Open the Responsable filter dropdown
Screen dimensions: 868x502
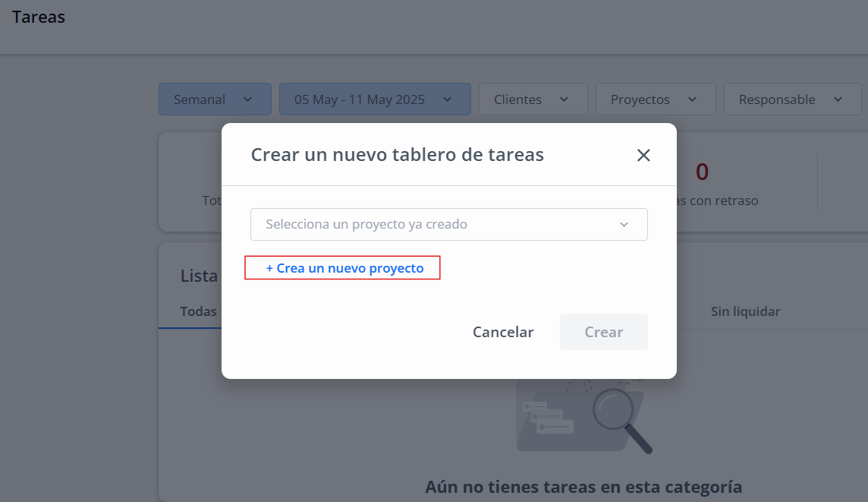(x=793, y=99)
